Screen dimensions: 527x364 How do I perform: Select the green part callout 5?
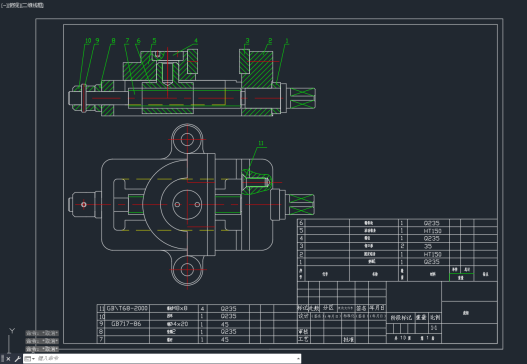point(154,41)
